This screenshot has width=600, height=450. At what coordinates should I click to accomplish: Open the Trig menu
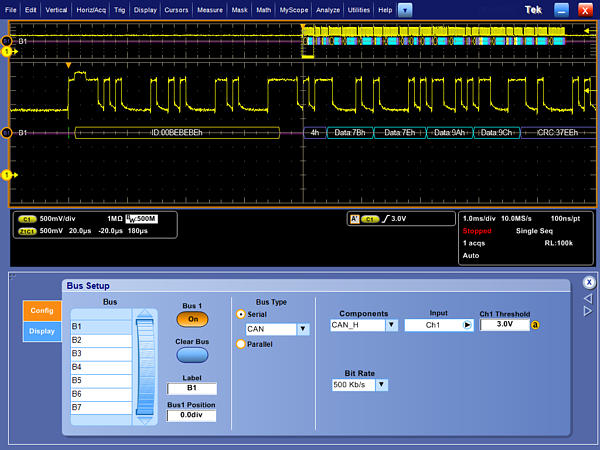tap(120, 9)
